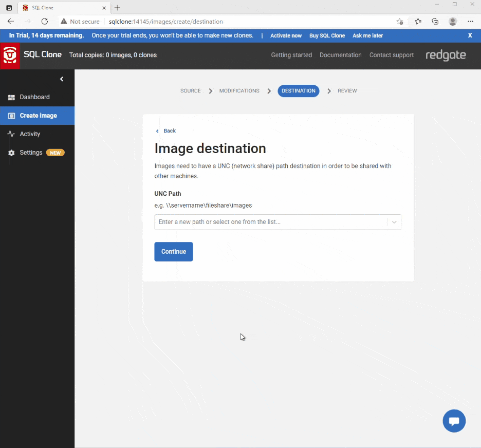Open a new browser tab
The height and width of the screenshot is (448, 481).
click(x=117, y=8)
